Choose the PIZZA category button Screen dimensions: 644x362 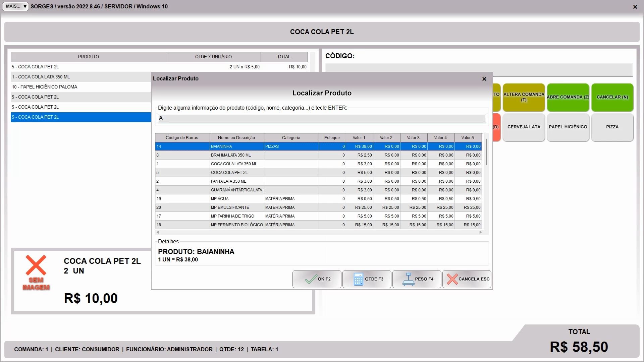(612, 127)
